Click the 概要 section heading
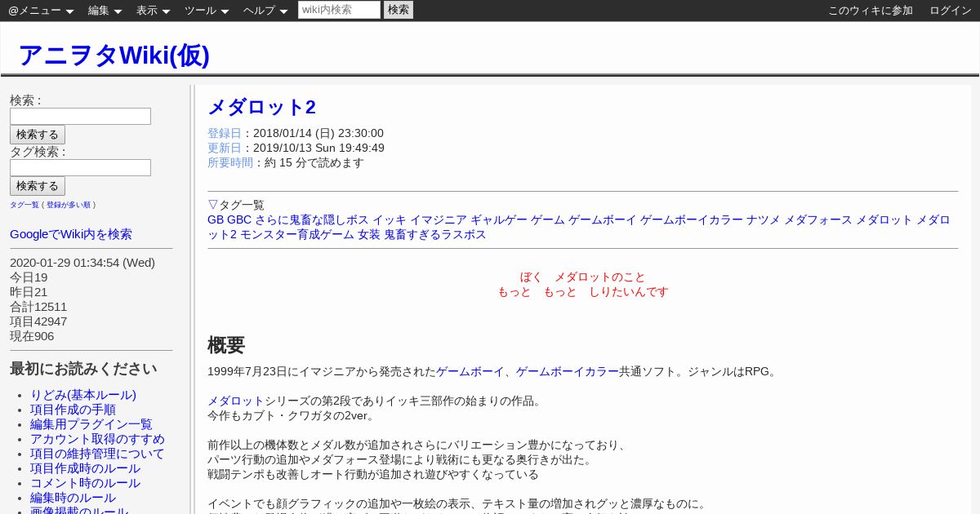Image resolution: width=980 pixels, height=514 pixels. coord(226,345)
